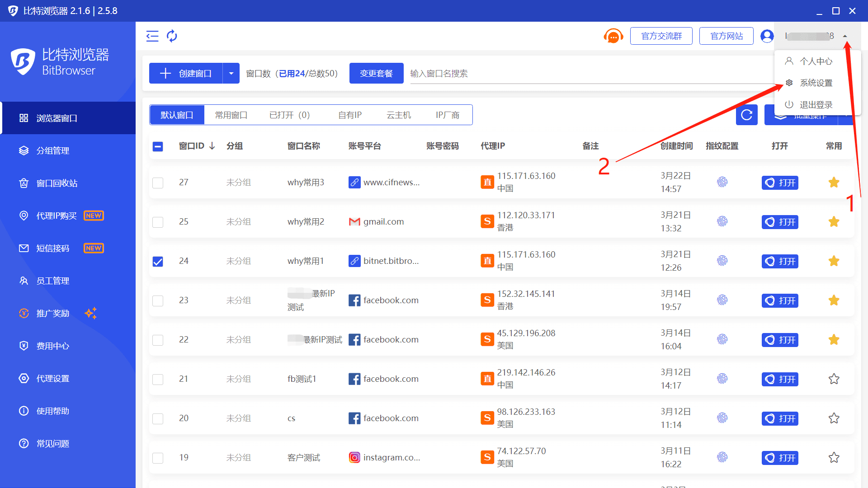Screen dimensions: 868x488
Task: Open 费用中心 in sidebar
Action: [x=68, y=346]
